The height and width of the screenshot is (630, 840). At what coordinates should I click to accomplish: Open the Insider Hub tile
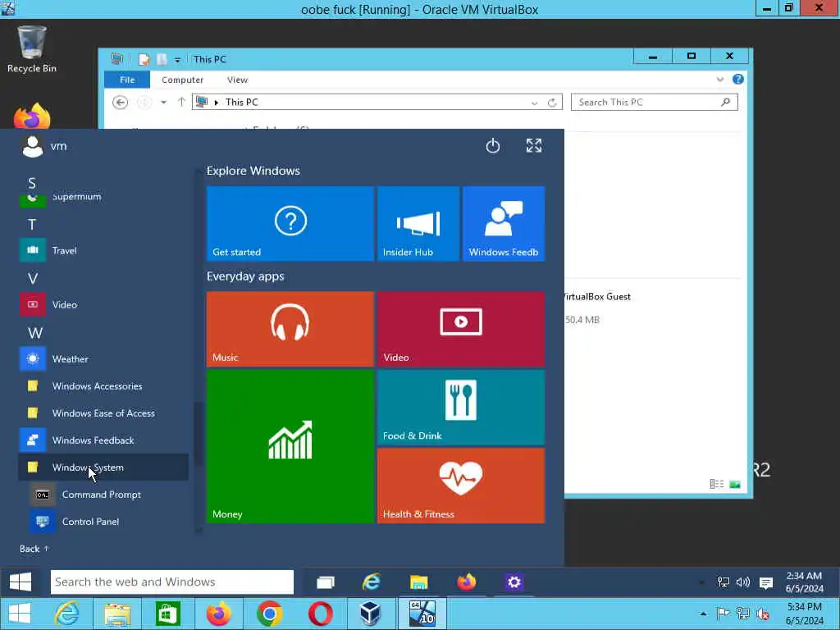point(418,223)
